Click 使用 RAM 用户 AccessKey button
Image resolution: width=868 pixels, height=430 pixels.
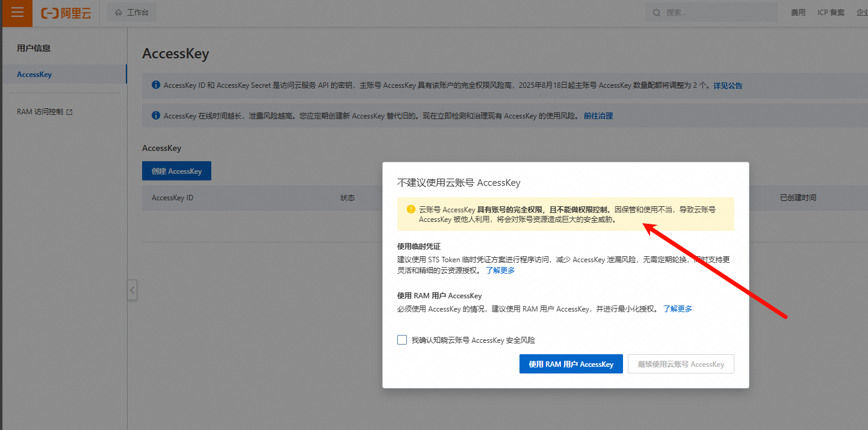[571, 364]
